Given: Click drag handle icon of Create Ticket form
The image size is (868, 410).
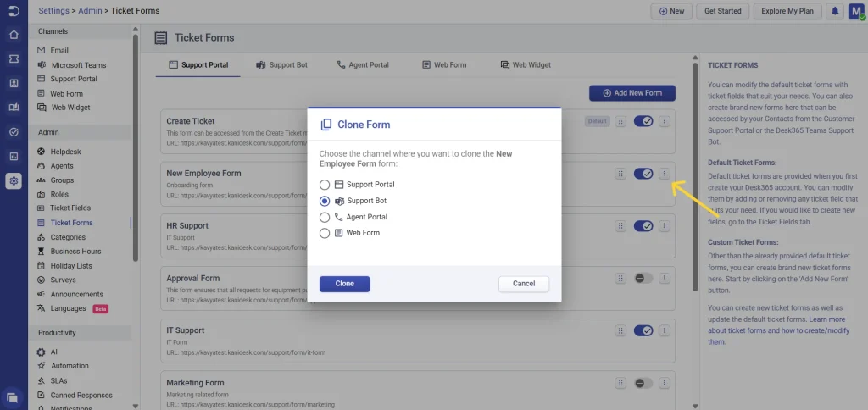Looking at the screenshot, I should (x=620, y=121).
